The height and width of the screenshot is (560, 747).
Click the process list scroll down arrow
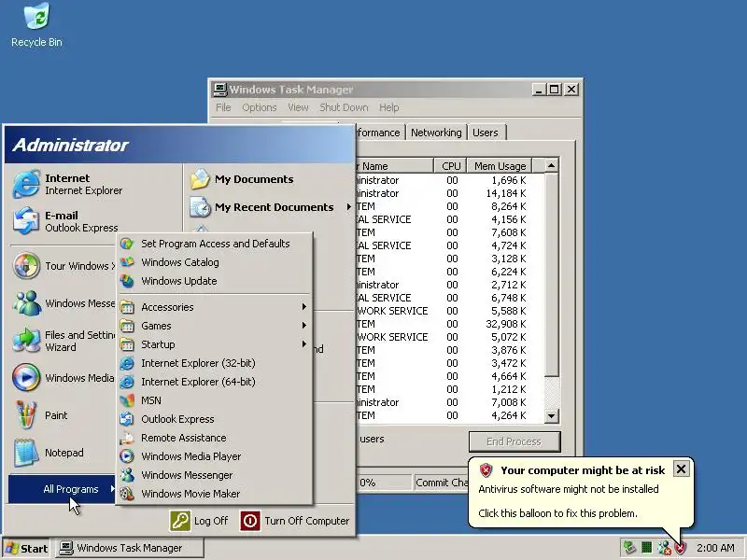click(x=551, y=415)
